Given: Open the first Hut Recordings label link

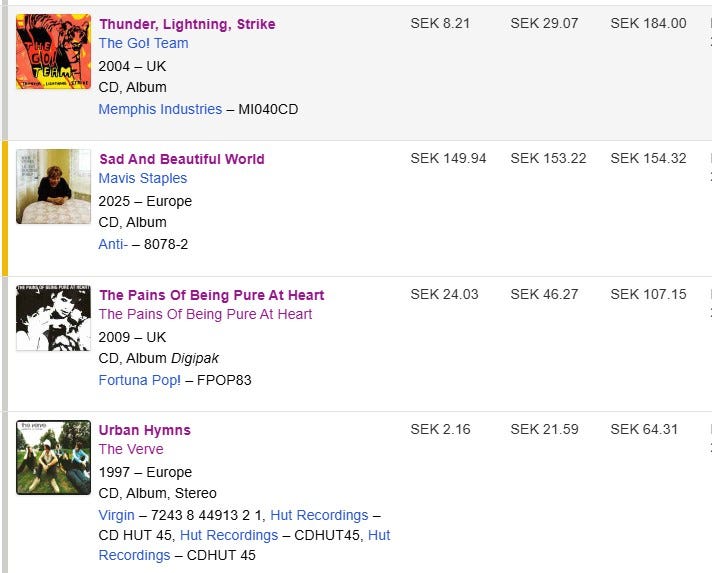Looking at the screenshot, I should tap(319, 515).
